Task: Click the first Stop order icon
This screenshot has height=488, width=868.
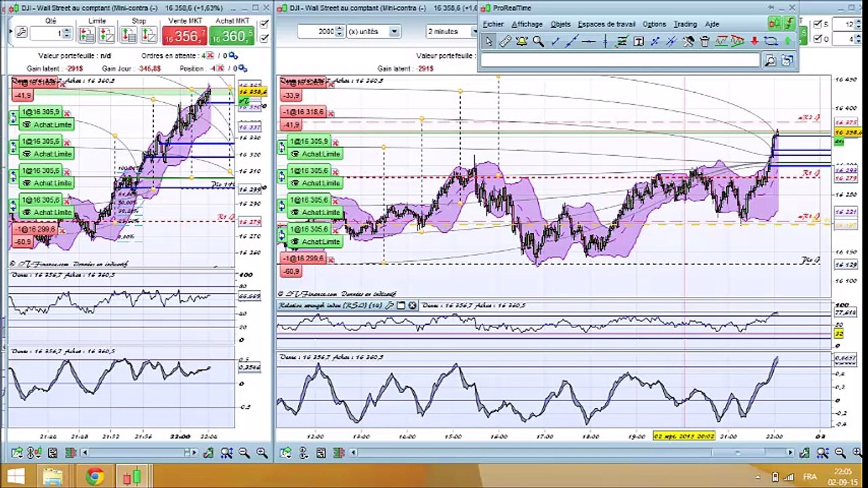Action: [x=129, y=35]
